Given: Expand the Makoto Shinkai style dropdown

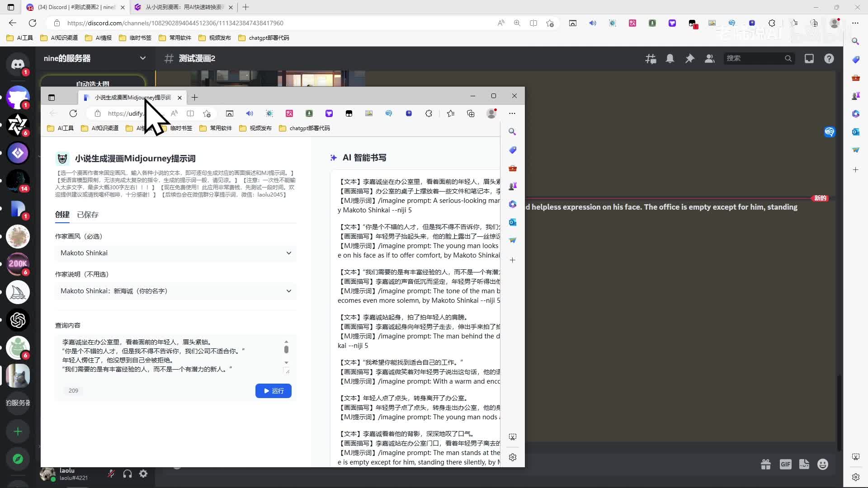Looking at the screenshot, I should point(175,253).
